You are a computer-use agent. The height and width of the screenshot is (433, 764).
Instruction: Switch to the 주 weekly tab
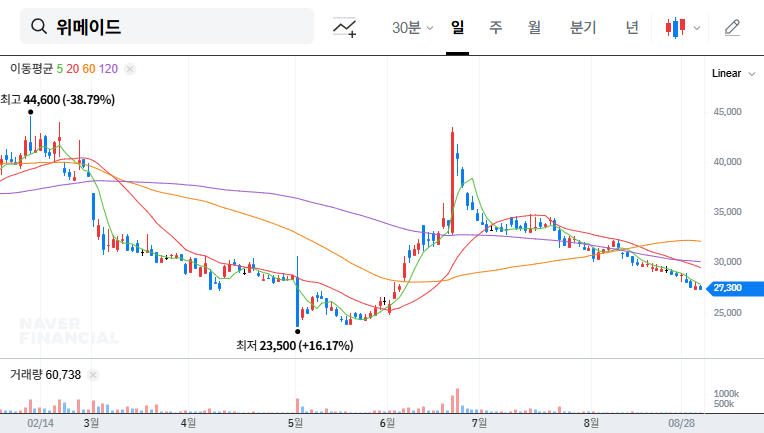coord(496,27)
